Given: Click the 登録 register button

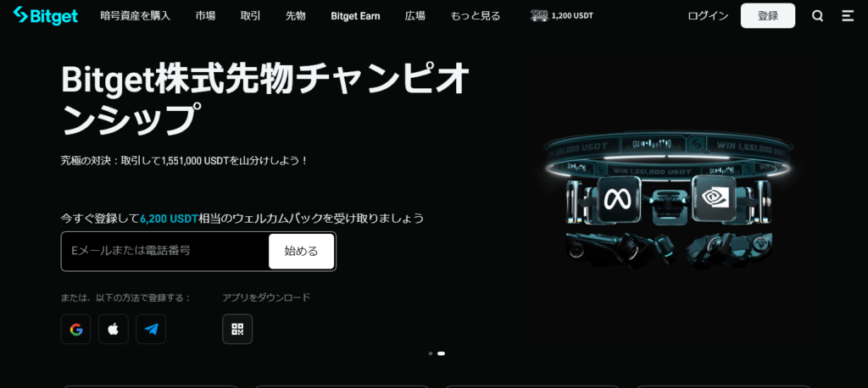Looking at the screenshot, I should tap(767, 16).
